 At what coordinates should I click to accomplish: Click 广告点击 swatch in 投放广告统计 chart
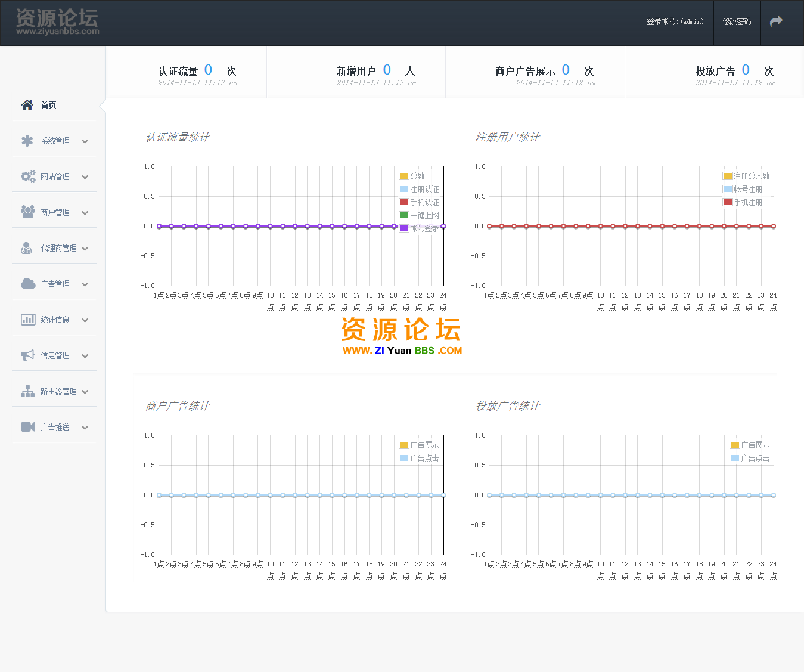735,458
